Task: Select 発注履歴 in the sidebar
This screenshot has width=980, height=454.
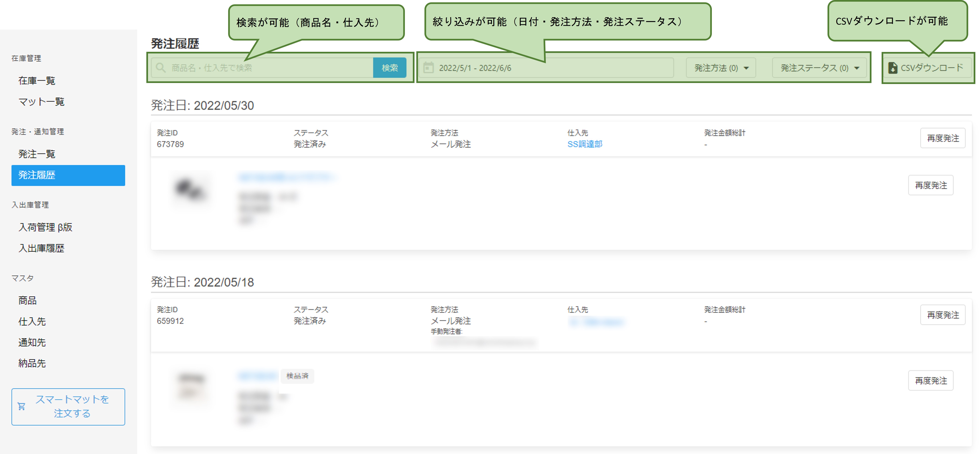Action: point(68,175)
